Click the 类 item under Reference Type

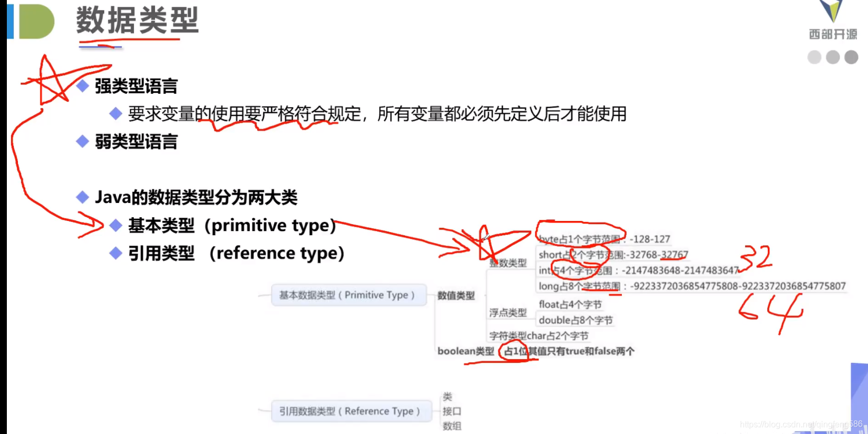pos(447,397)
